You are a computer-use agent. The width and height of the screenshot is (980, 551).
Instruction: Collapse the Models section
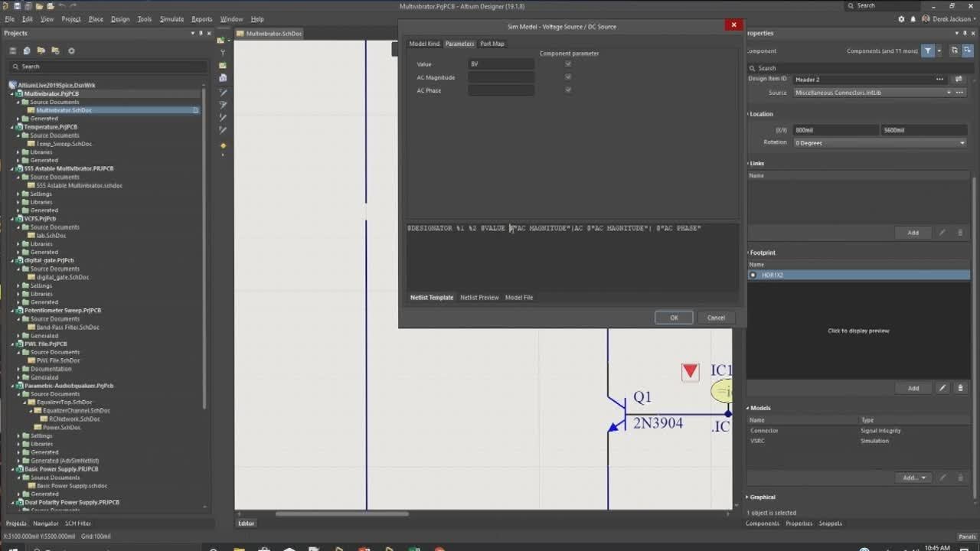(749, 408)
